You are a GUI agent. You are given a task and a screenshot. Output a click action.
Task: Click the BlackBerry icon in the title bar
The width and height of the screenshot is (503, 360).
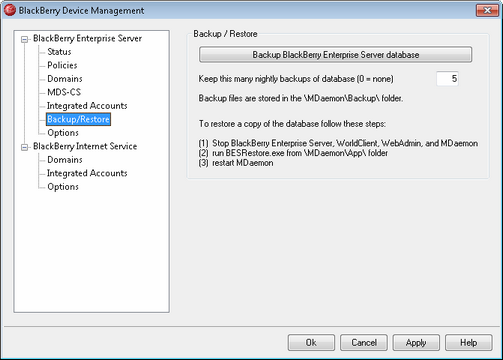[10, 10]
